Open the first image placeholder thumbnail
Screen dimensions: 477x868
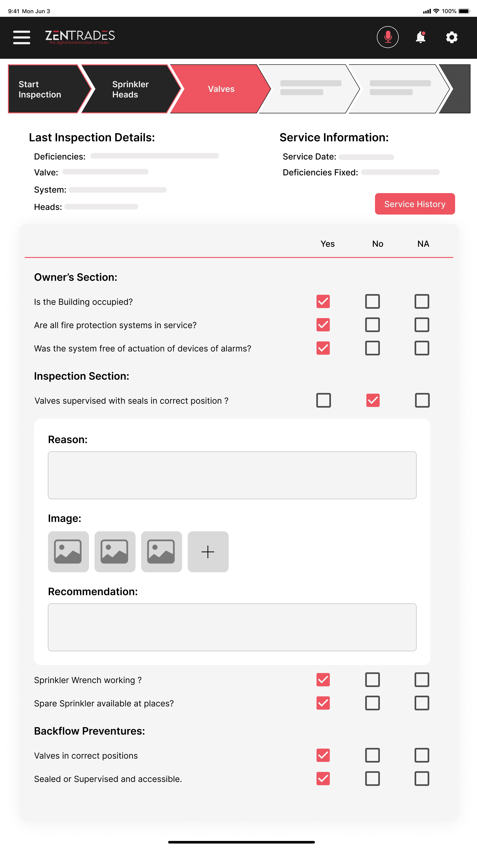68,552
